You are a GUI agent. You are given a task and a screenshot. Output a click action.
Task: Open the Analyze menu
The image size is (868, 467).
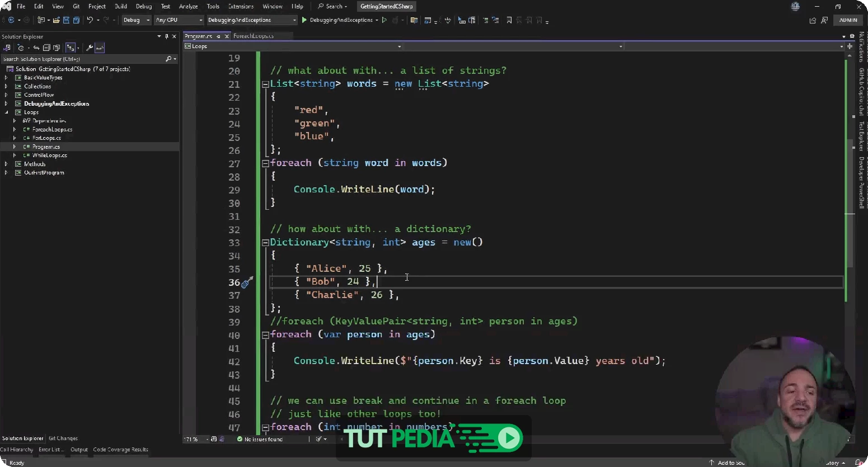pos(189,6)
